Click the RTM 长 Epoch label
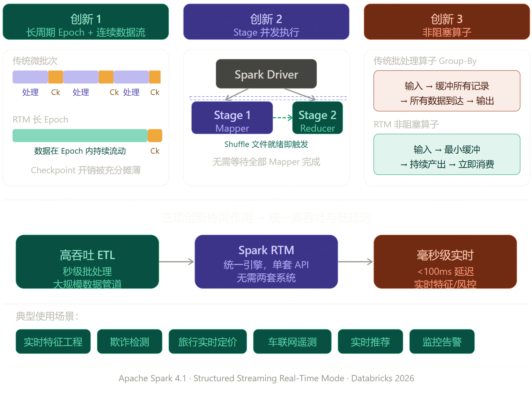532x397 pixels. (40, 119)
